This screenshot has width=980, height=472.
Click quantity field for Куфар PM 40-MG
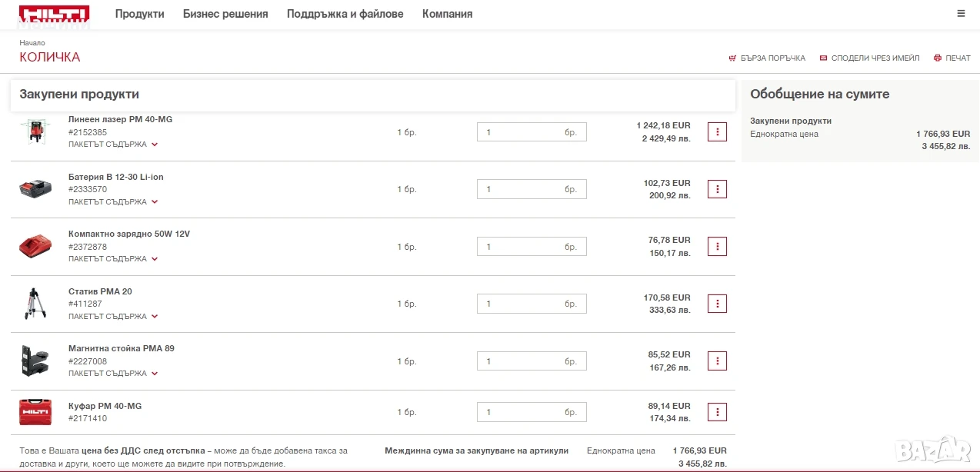coord(532,412)
